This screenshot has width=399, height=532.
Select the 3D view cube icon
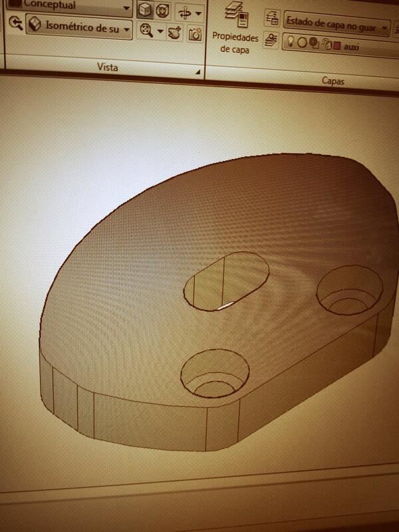pyautogui.click(x=146, y=10)
